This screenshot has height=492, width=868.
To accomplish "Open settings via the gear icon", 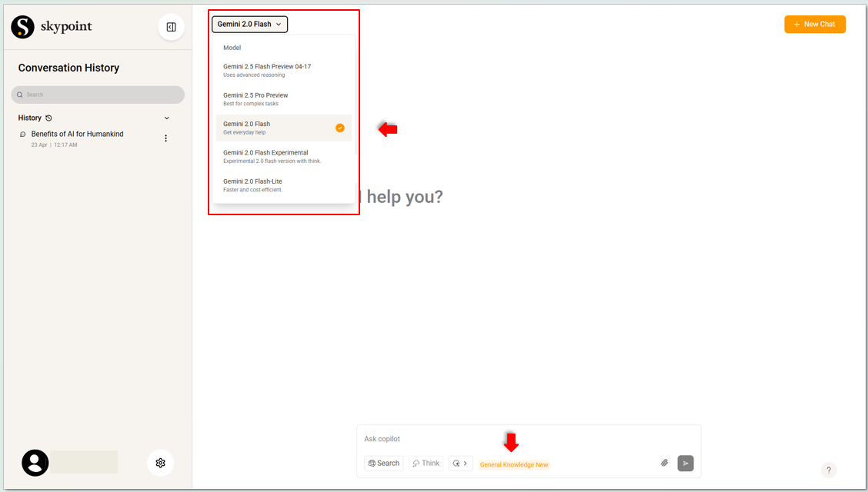I will click(x=160, y=463).
